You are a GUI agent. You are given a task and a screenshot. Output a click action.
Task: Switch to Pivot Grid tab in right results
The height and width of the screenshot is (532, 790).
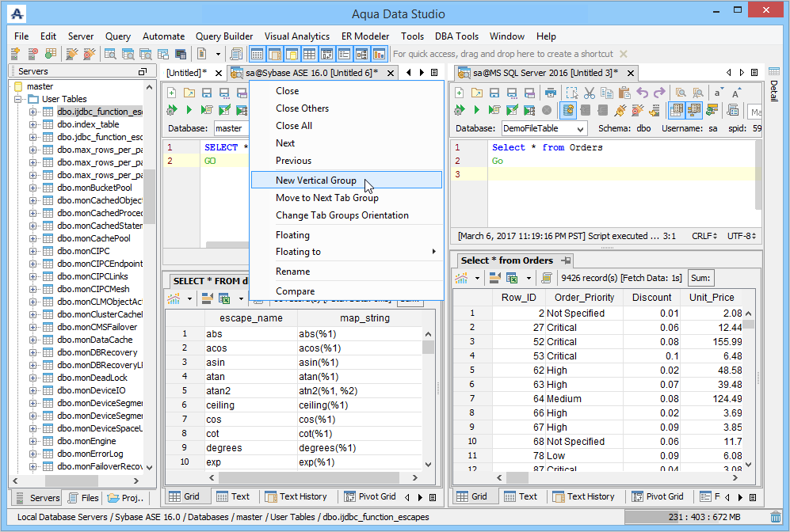pos(657,496)
